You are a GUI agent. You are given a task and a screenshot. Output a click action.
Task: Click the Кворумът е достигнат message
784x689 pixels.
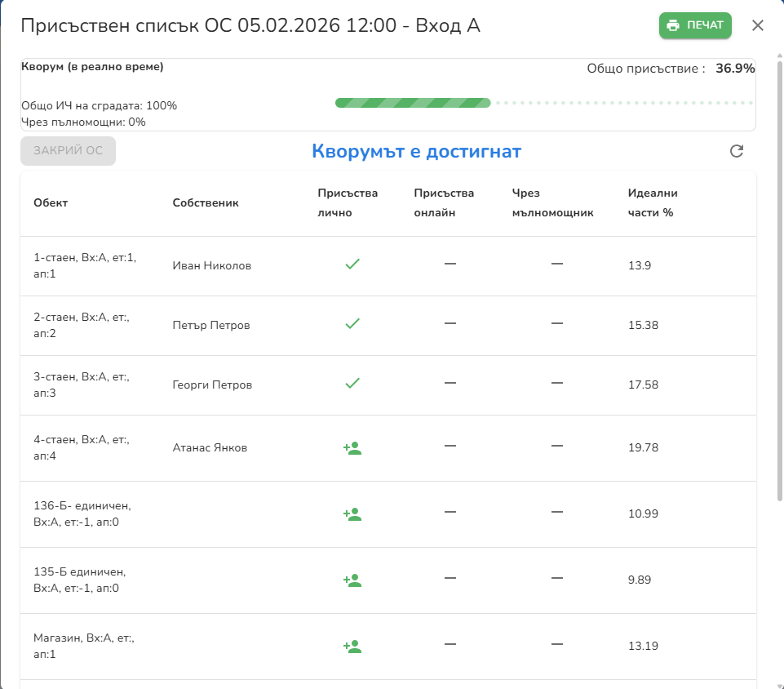[x=417, y=150]
